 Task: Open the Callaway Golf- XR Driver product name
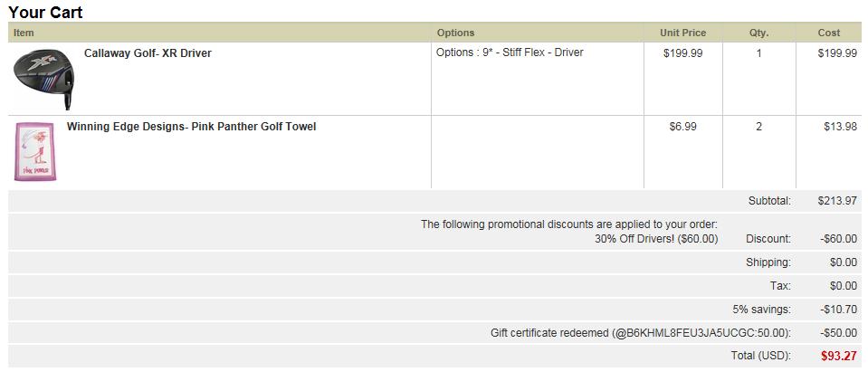point(148,53)
